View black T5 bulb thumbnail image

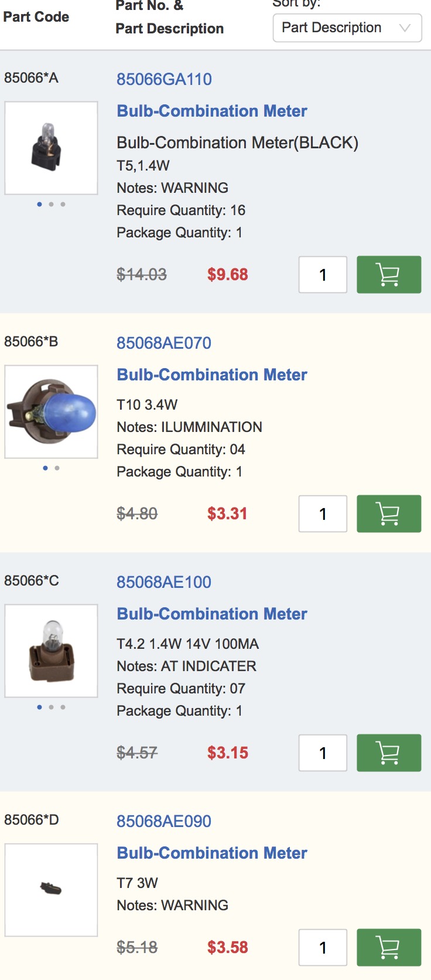(51, 148)
